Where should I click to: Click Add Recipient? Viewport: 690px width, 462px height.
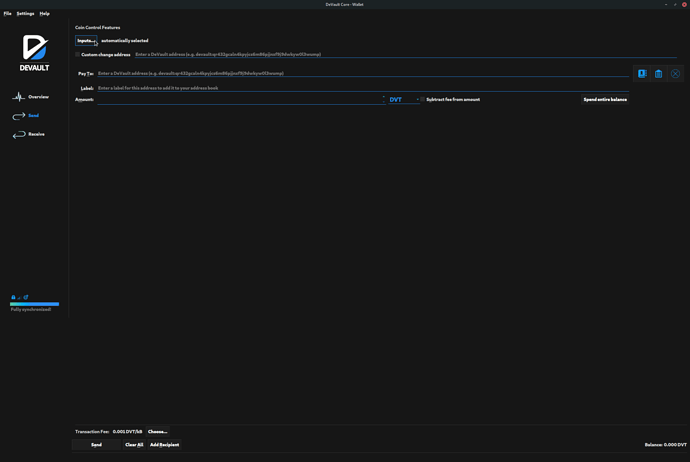(165, 445)
